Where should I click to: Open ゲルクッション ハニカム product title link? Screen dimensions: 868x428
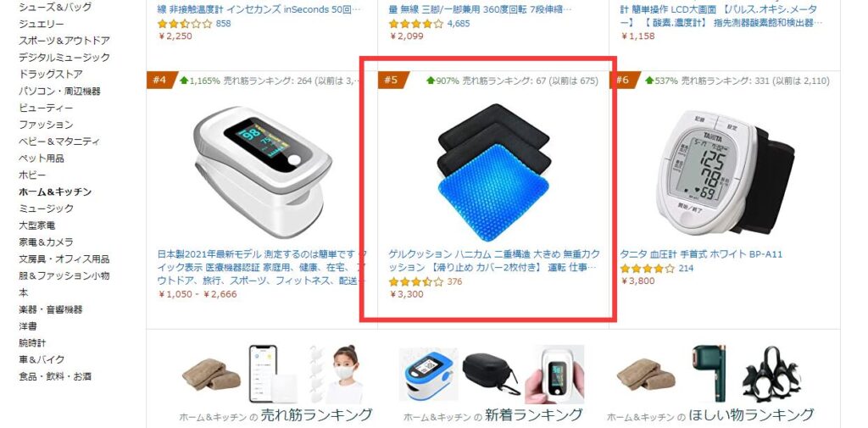[494, 261]
